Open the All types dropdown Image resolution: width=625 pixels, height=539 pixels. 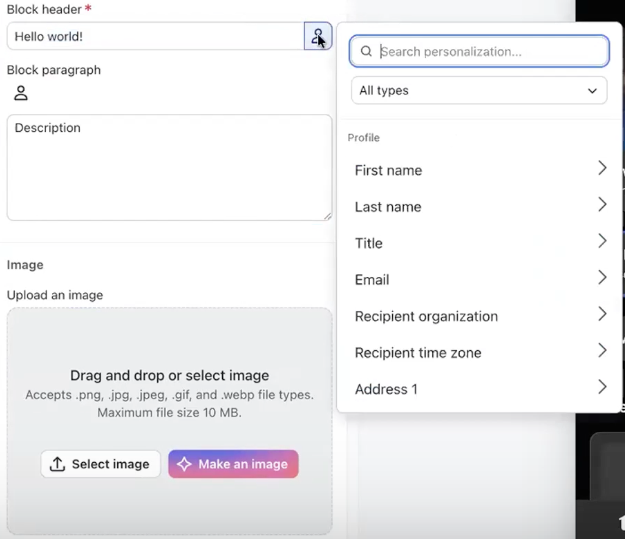[x=479, y=90]
